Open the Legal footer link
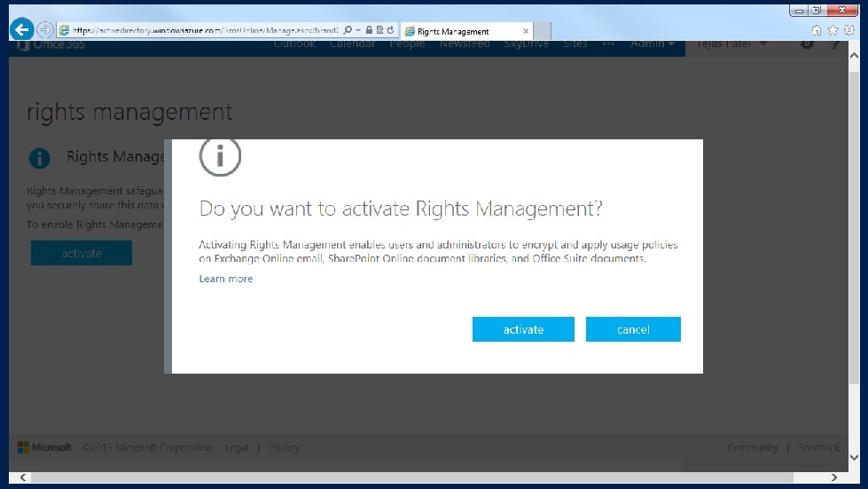The height and width of the screenshot is (489, 868). point(237,447)
